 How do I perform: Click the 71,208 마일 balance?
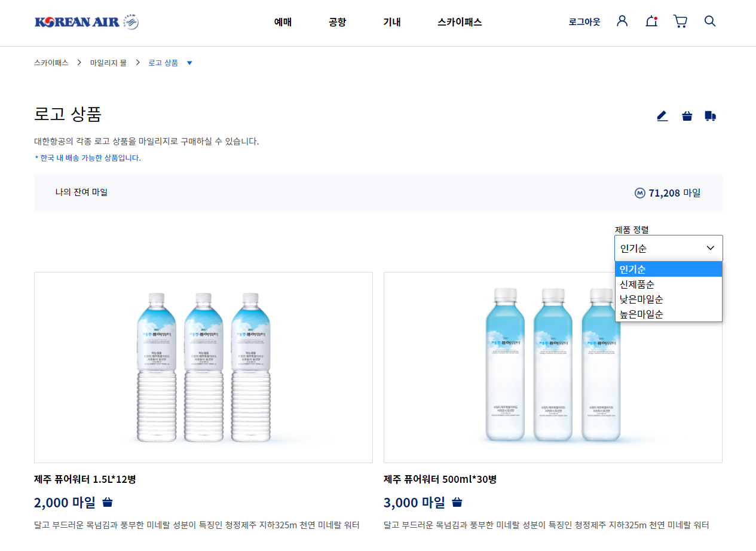674,193
